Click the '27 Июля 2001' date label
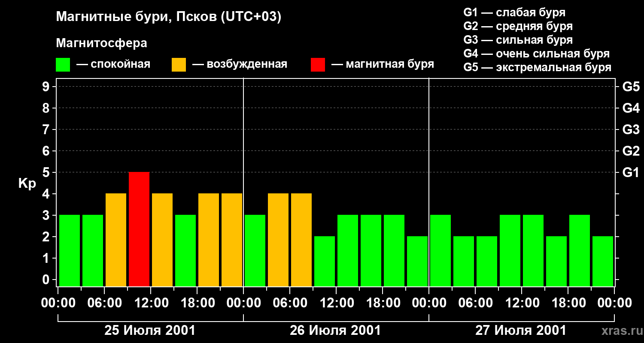 pos(520,331)
